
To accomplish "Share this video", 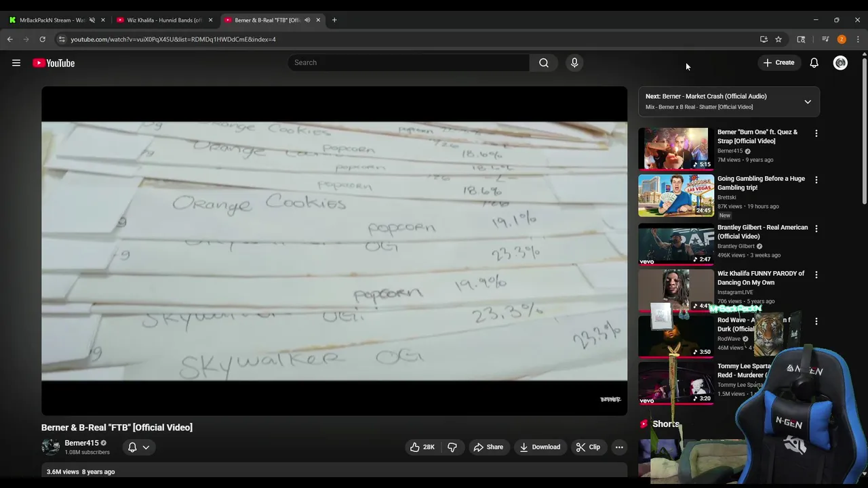I will click(x=488, y=447).
